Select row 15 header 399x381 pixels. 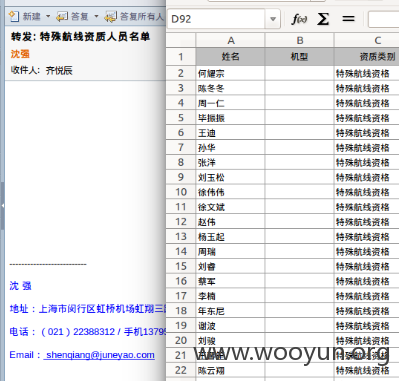pyautogui.click(x=181, y=266)
